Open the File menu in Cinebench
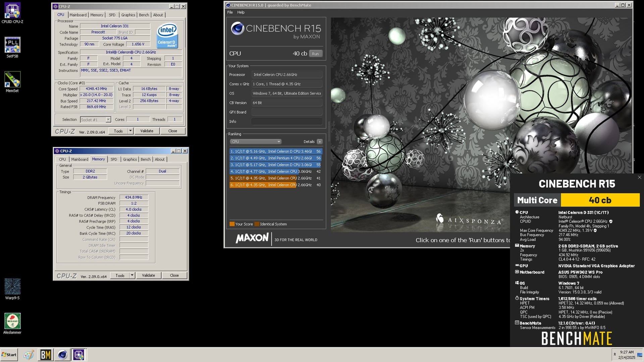 pos(230,12)
